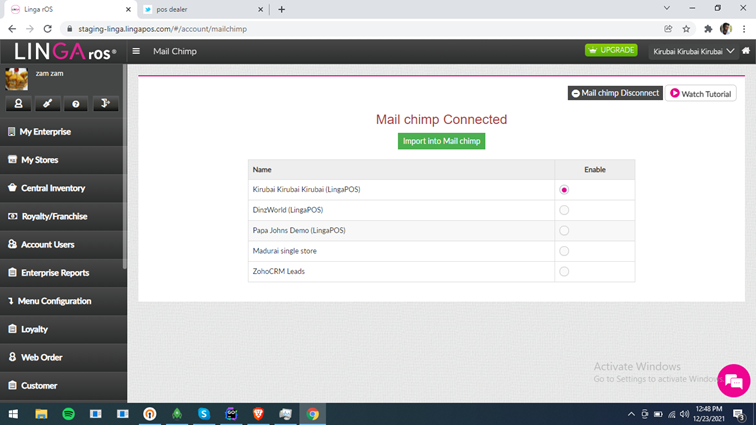Open the live chat bubble
Viewport: 756px width, 425px height.
pos(733,381)
